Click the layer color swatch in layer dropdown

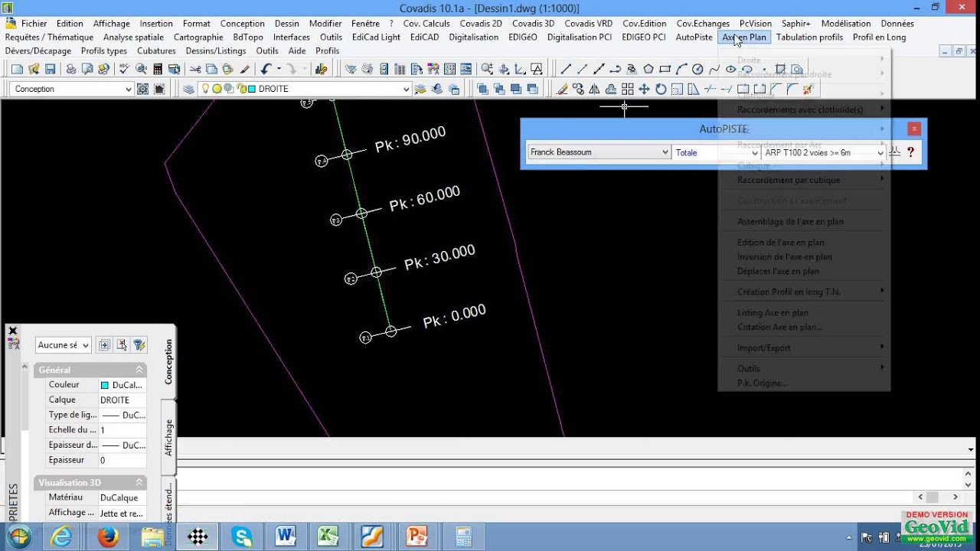click(252, 89)
